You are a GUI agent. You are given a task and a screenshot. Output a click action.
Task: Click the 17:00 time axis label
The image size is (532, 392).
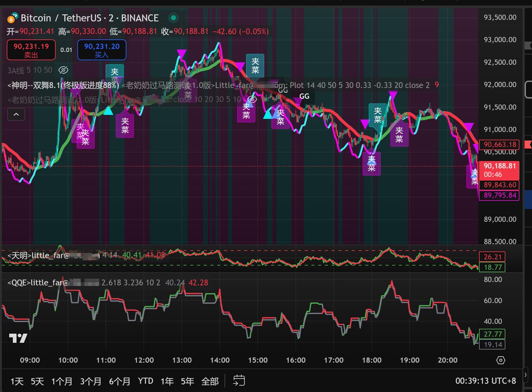click(333, 360)
